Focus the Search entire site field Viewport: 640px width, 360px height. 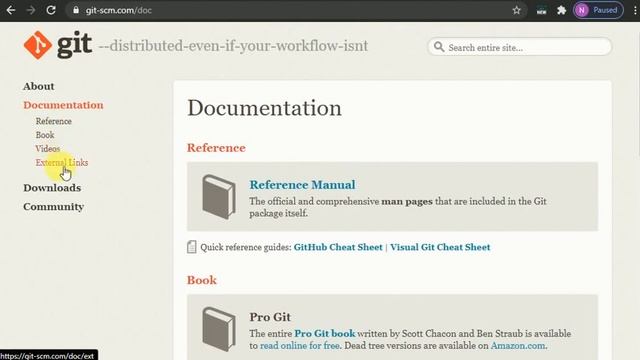pos(520,47)
